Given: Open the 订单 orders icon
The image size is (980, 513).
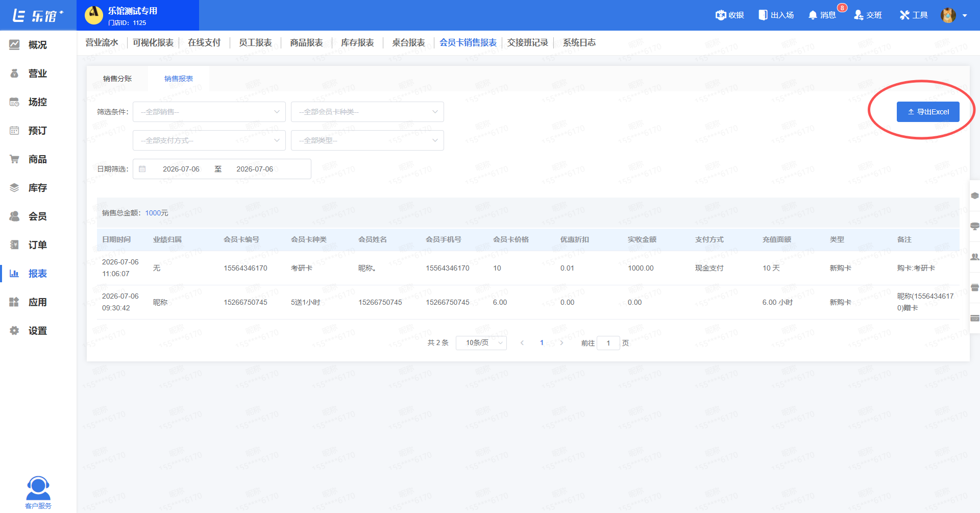Looking at the screenshot, I should pyautogui.click(x=14, y=245).
